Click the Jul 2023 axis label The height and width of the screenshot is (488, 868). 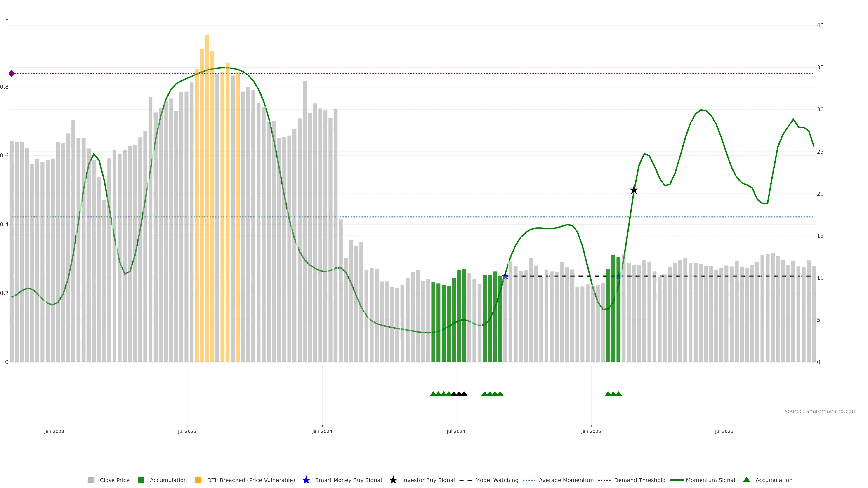(187, 432)
